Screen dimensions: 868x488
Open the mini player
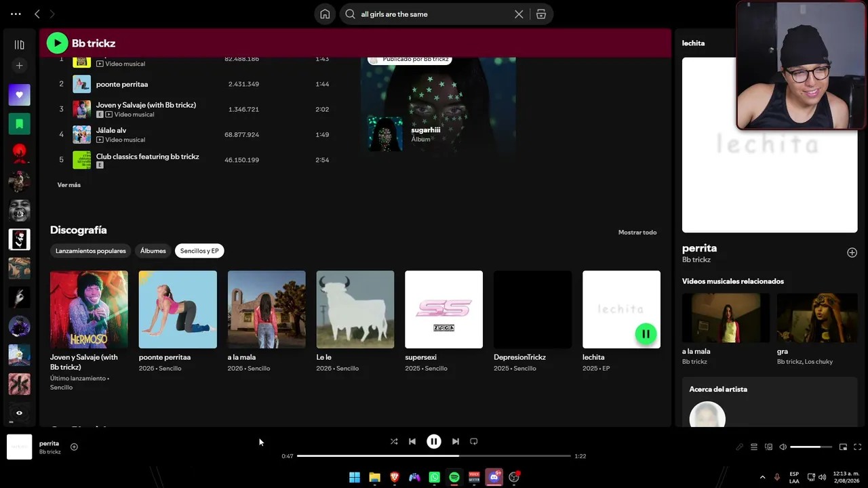(843, 447)
